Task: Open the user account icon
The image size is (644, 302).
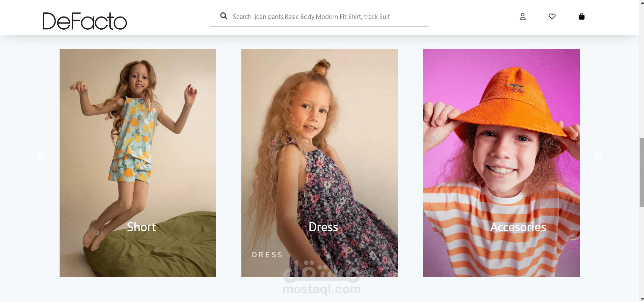Action: point(522,16)
